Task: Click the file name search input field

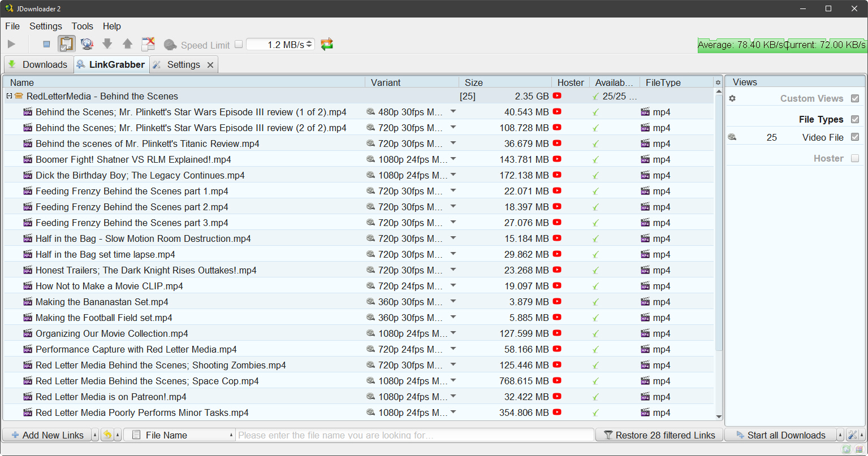Action: [x=415, y=435]
